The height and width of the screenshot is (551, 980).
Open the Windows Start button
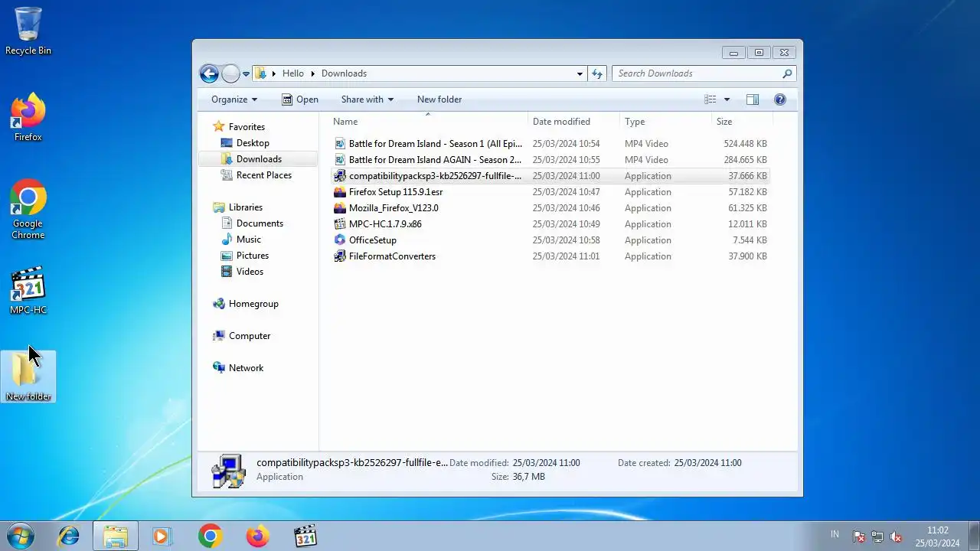(x=21, y=536)
